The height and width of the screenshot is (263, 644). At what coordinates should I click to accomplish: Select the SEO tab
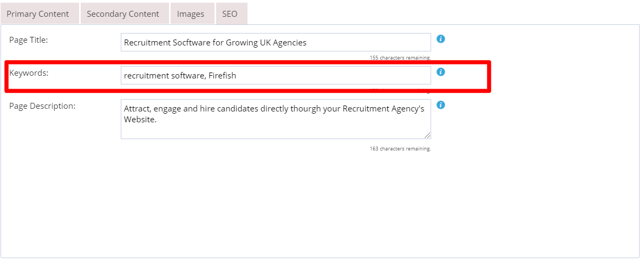(230, 14)
